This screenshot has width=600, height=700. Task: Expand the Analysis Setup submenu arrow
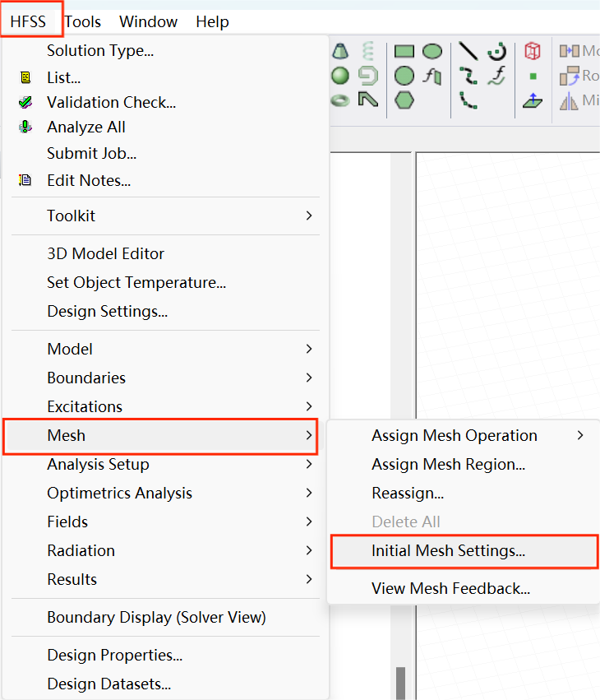tap(309, 464)
